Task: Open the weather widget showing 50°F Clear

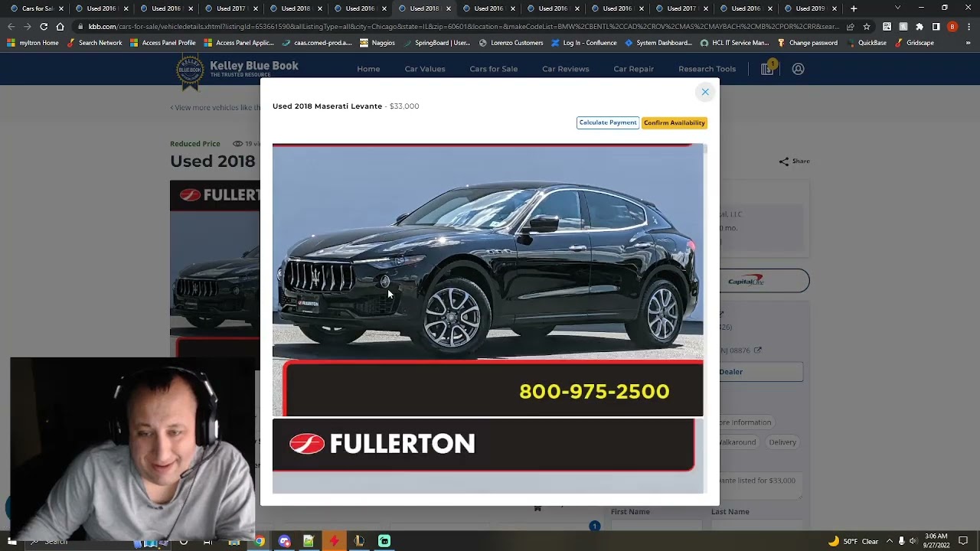Action: coord(854,542)
